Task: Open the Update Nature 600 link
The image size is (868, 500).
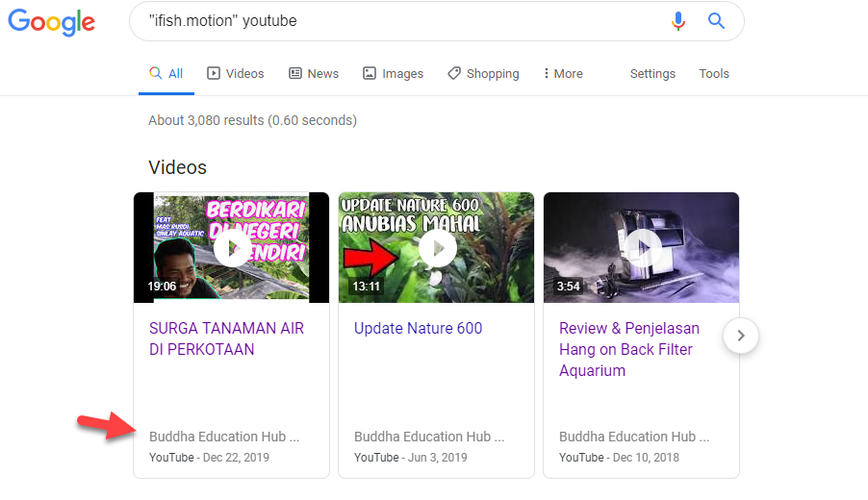Action: tap(418, 329)
